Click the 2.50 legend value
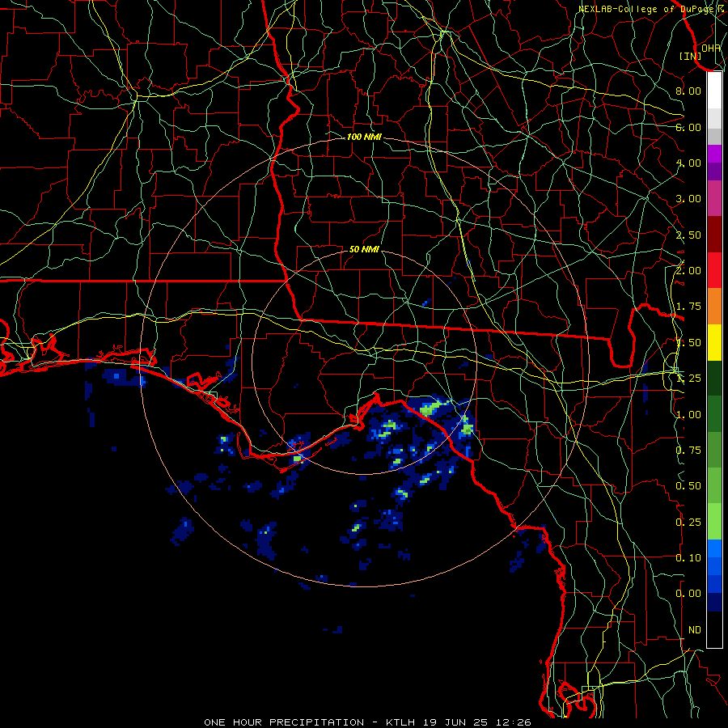This screenshot has height=728, width=728. pyautogui.click(x=688, y=235)
